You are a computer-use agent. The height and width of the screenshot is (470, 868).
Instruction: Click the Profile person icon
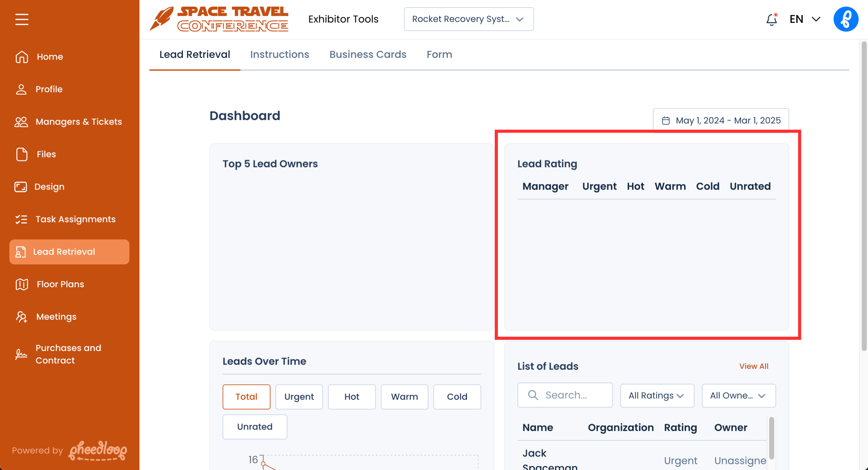[21, 89]
